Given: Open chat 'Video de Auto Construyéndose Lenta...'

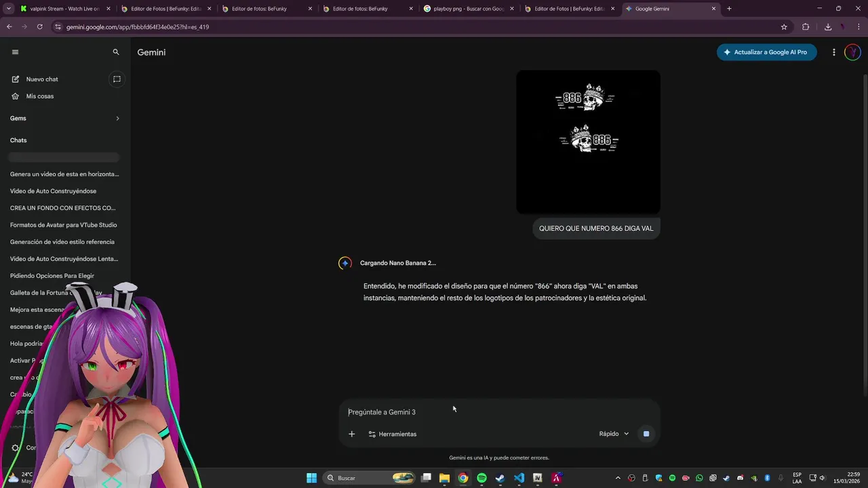Looking at the screenshot, I should click(x=64, y=259).
